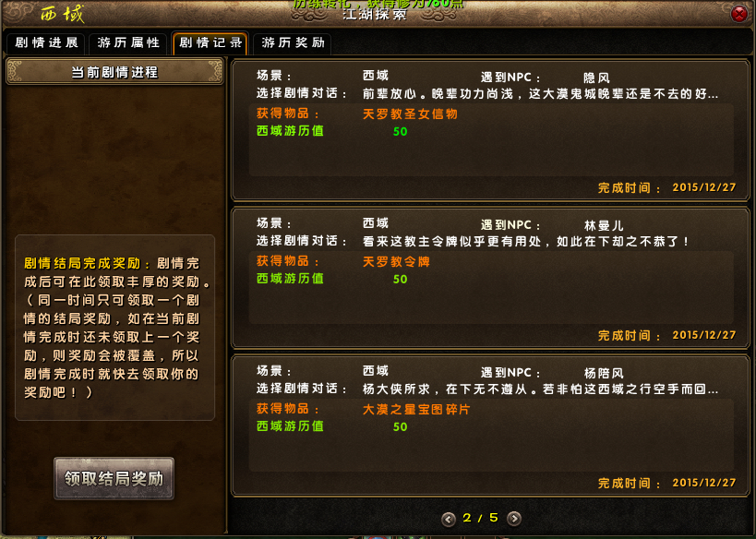
Task: Click NPC name 隐风
Action: (x=596, y=78)
